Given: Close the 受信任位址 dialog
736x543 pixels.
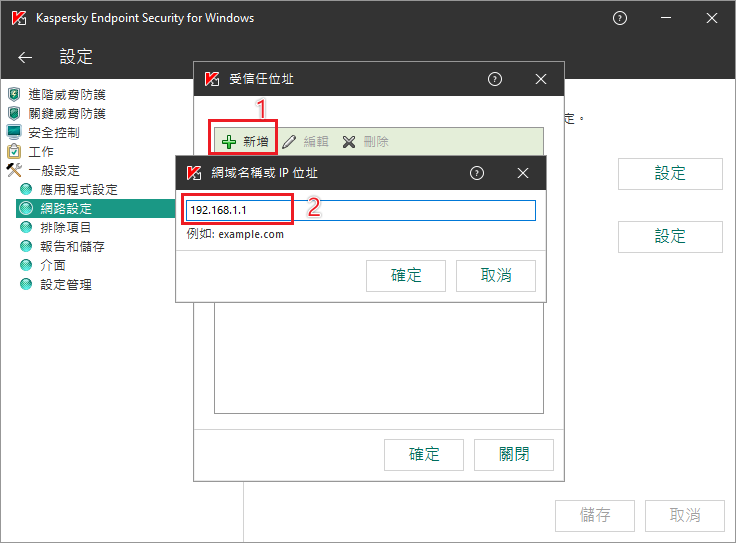Looking at the screenshot, I should pyautogui.click(x=541, y=79).
